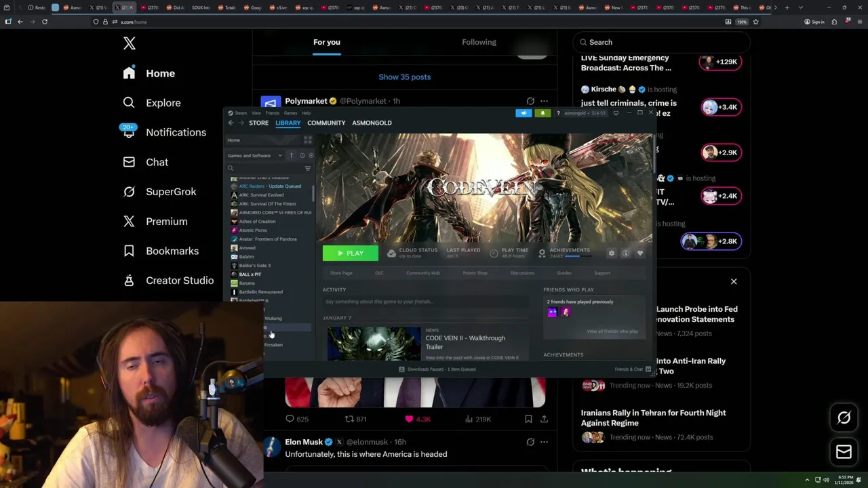This screenshot has width=868, height=488.
Task: Open more options on Polymarket post
Action: click(544, 101)
